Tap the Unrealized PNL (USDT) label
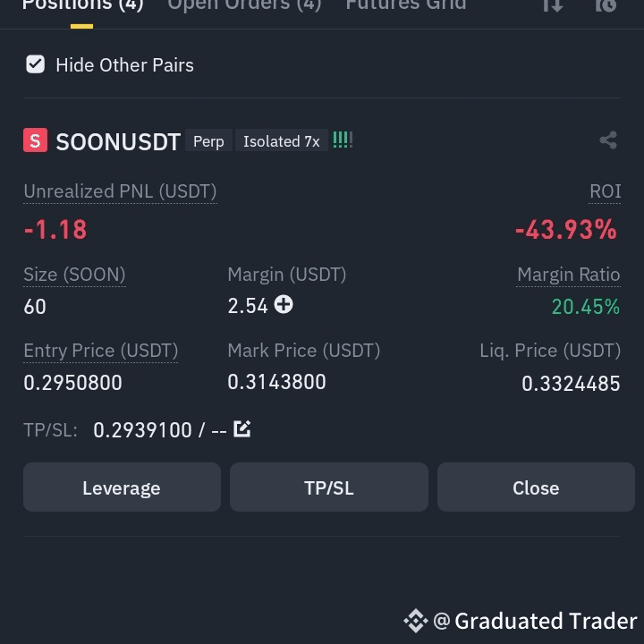644x644 pixels. (120, 191)
